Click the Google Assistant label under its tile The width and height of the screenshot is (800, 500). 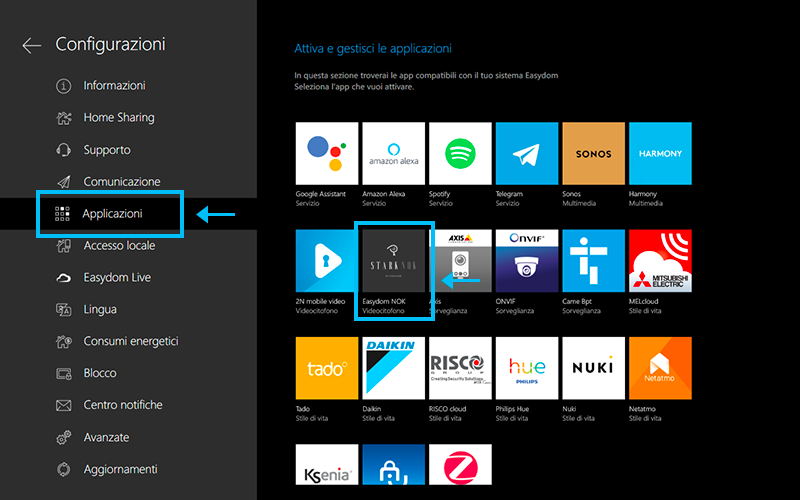pyautogui.click(x=320, y=194)
